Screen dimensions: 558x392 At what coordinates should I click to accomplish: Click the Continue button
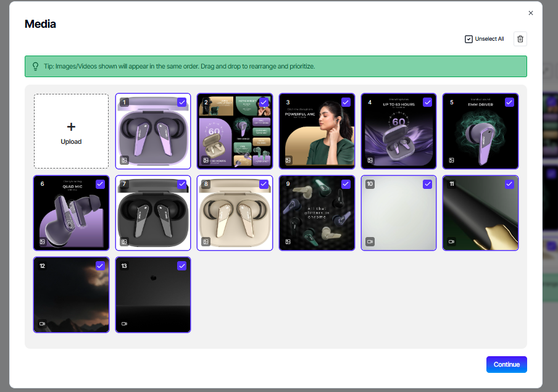coord(506,364)
